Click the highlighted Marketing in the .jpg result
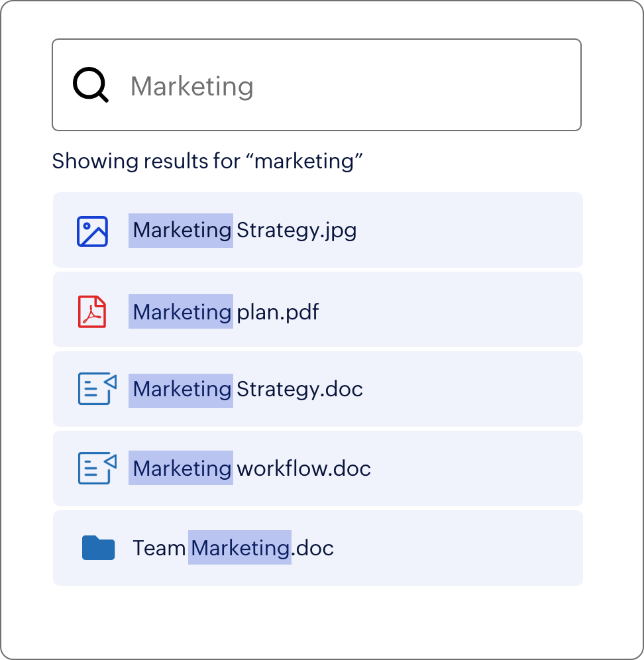Viewport: 644px width, 660px height. point(181,231)
